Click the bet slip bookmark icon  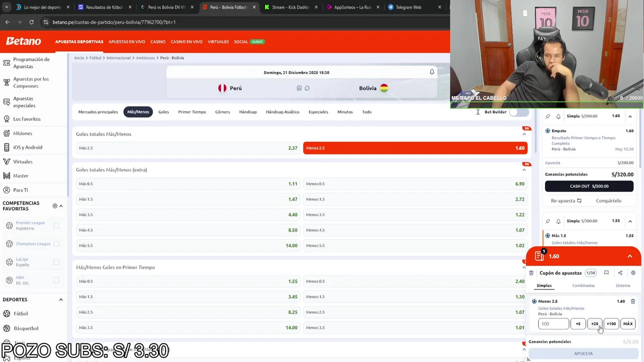[x=606, y=273]
